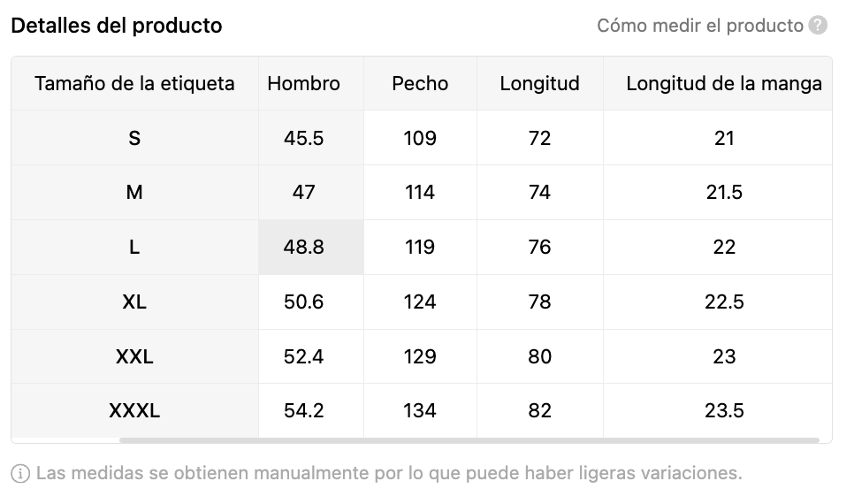Click the 82 length cell for XXXL

point(539,411)
